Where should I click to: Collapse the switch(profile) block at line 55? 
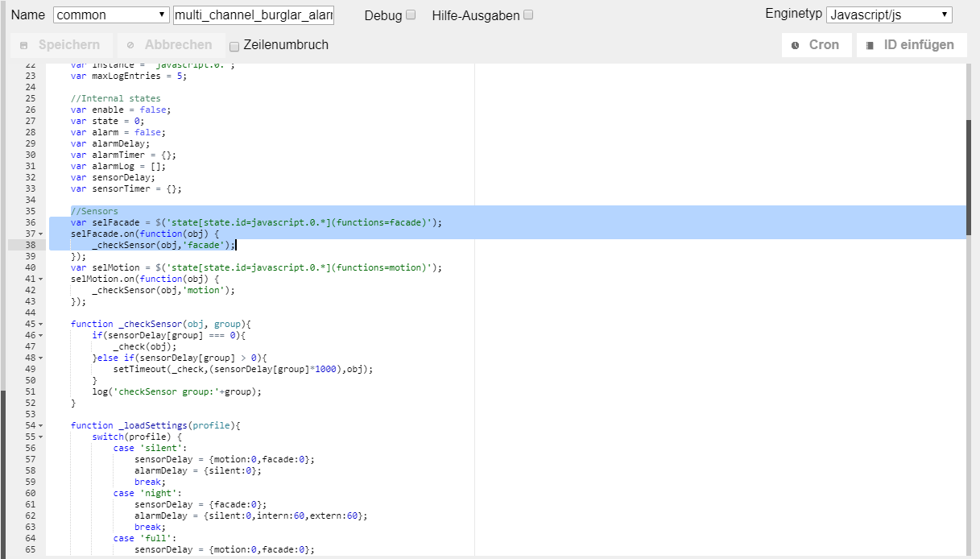tap(41, 437)
